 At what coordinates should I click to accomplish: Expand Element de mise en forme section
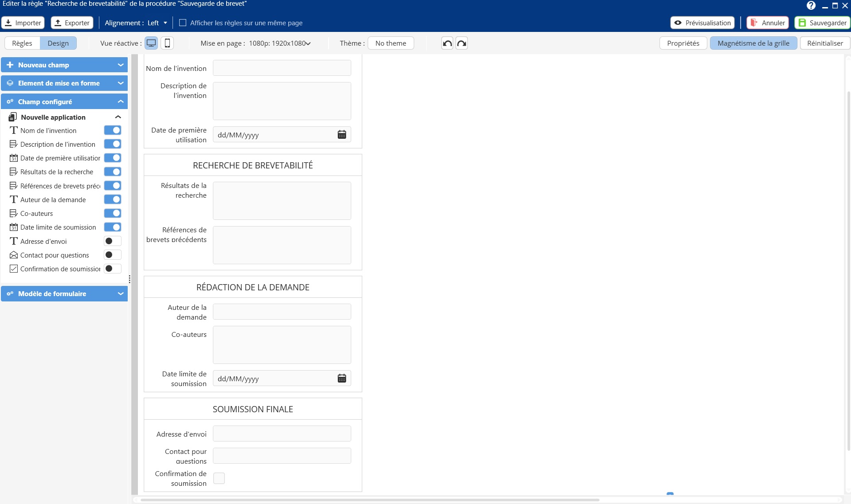[x=64, y=83]
